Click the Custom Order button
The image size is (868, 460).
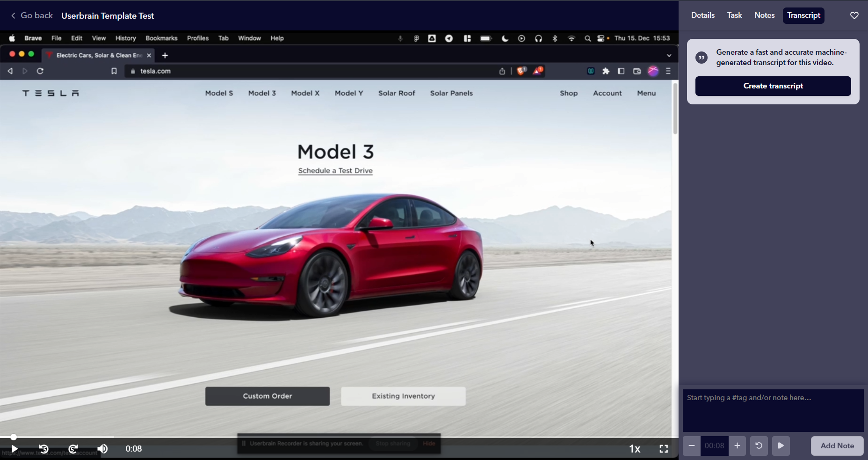[268, 396]
